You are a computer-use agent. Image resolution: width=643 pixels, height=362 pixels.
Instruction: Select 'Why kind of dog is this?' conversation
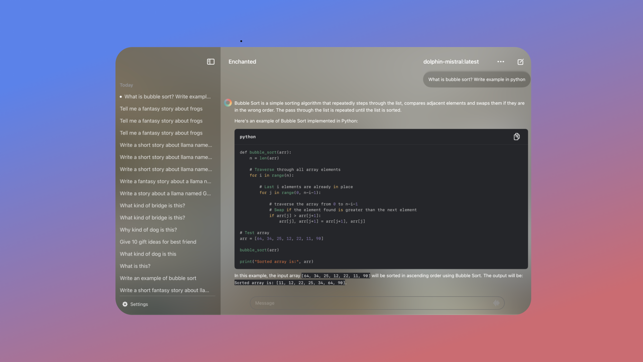tap(148, 230)
